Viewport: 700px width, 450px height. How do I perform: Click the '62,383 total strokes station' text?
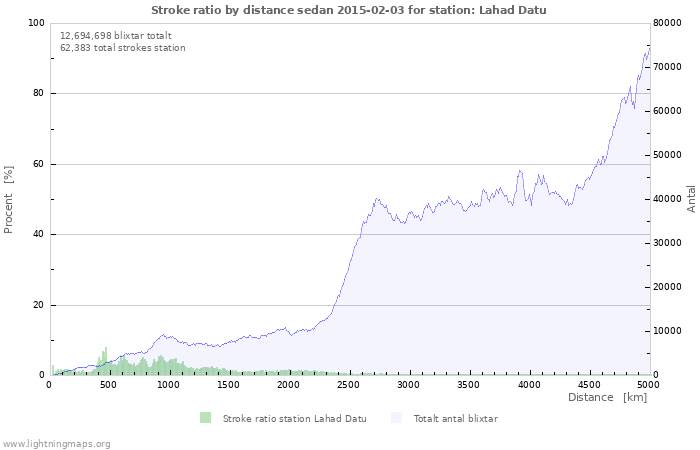tap(122, 47)
